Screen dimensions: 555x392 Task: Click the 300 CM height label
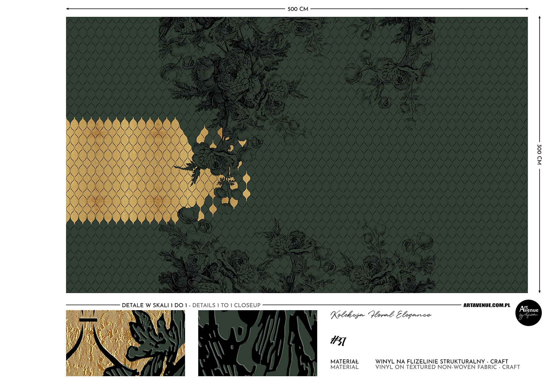pos(539,155)
